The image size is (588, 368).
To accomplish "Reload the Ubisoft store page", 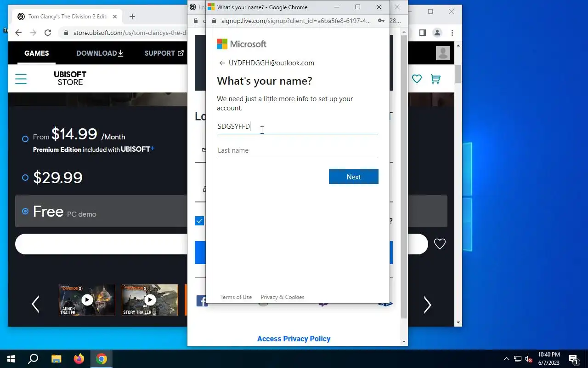I will click(48, 33).
